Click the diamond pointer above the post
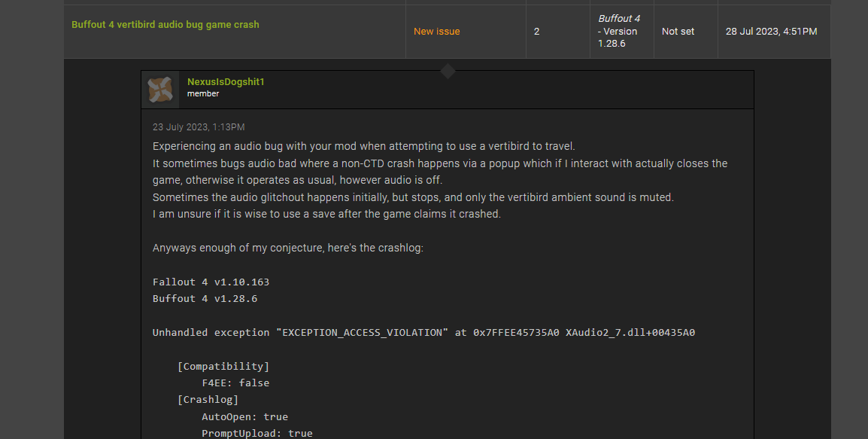The width and height of the screenshot is (868, 439). 448,72
